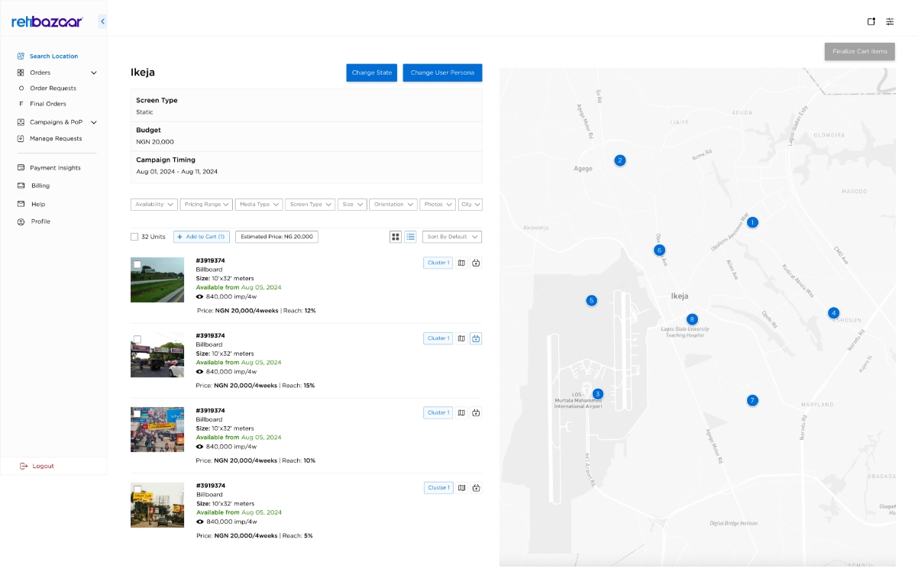Select map marker 5

tap(591, 301)
